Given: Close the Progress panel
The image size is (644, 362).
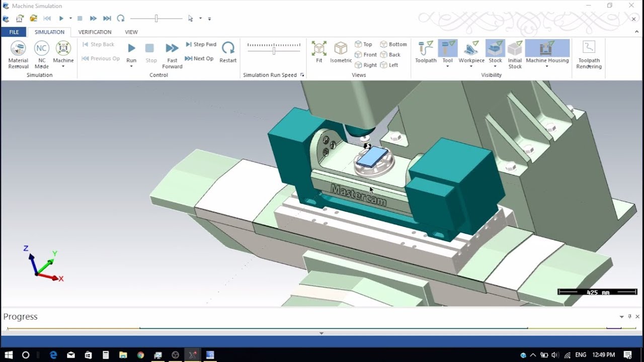Looking at the screenshot, I should pos(637,317).
